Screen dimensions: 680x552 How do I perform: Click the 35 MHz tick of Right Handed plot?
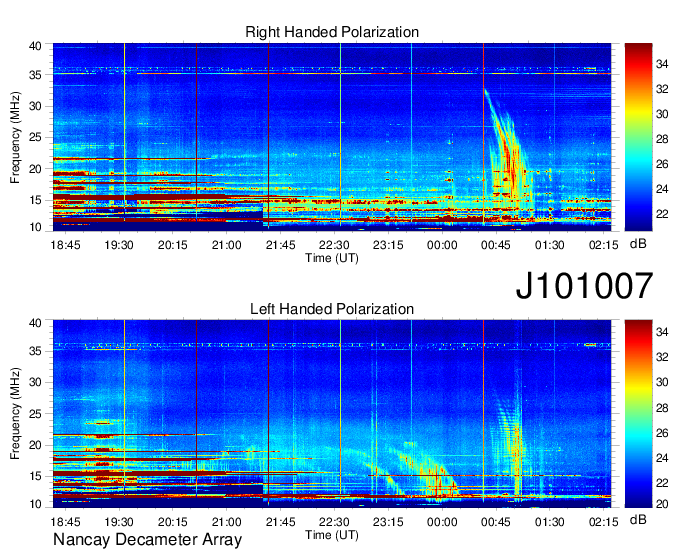(x=36, y=75)
